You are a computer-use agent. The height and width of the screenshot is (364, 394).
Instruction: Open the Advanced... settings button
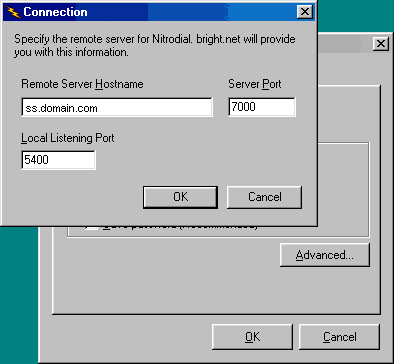click(x=325, y=255)
